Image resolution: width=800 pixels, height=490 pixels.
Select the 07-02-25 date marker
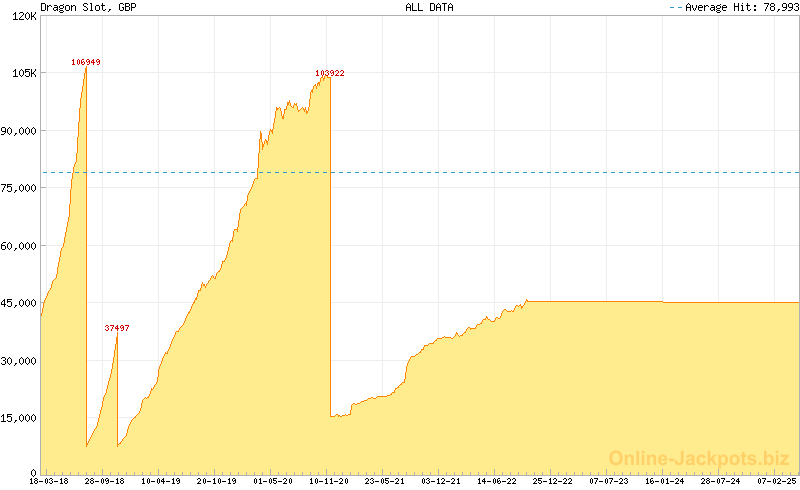776,481
